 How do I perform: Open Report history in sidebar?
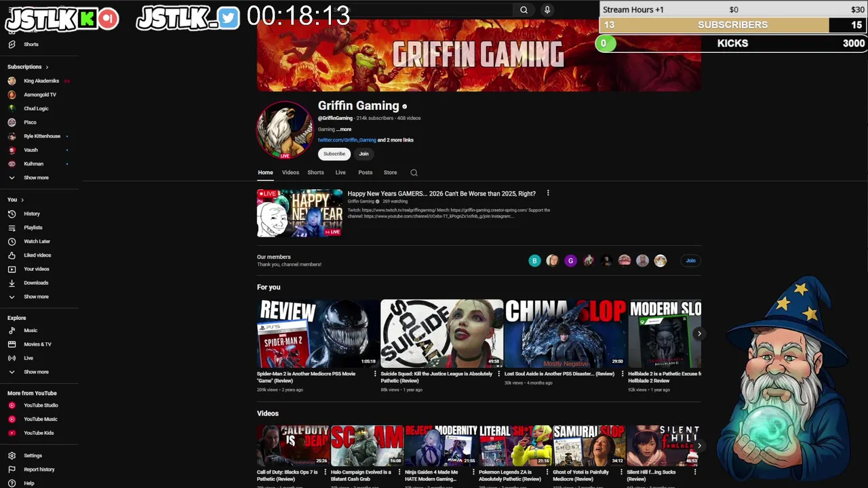39,469
